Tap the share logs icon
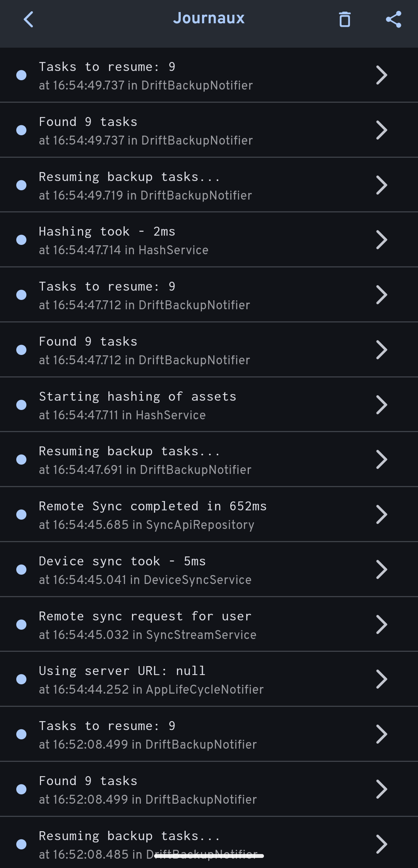418x868 pixels. click(393, 19)
